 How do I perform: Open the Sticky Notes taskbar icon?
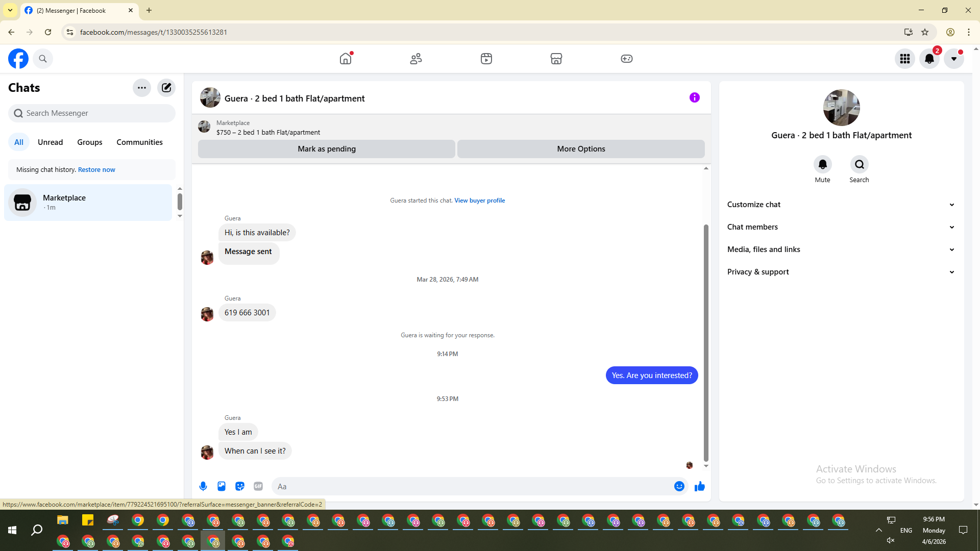point(88,520)
